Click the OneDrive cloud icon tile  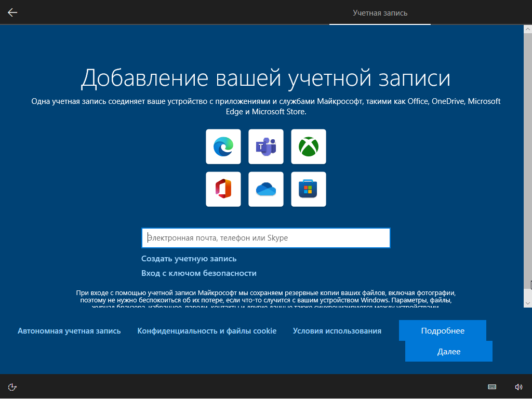(x=266, y=189)
